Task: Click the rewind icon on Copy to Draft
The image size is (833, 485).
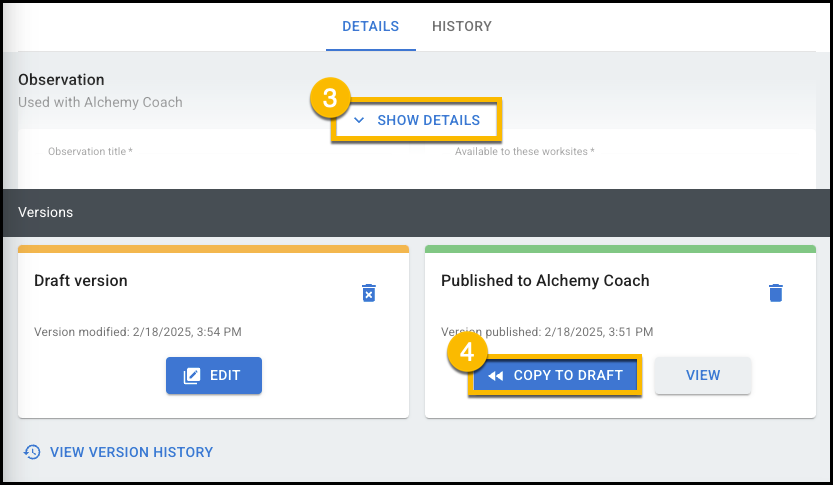Action: point(495,376)
